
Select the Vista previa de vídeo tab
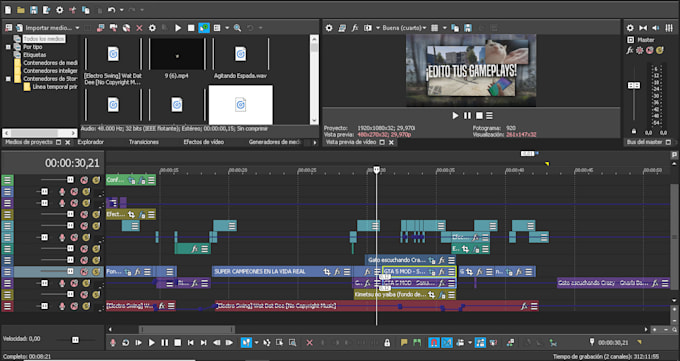[351, 142]
